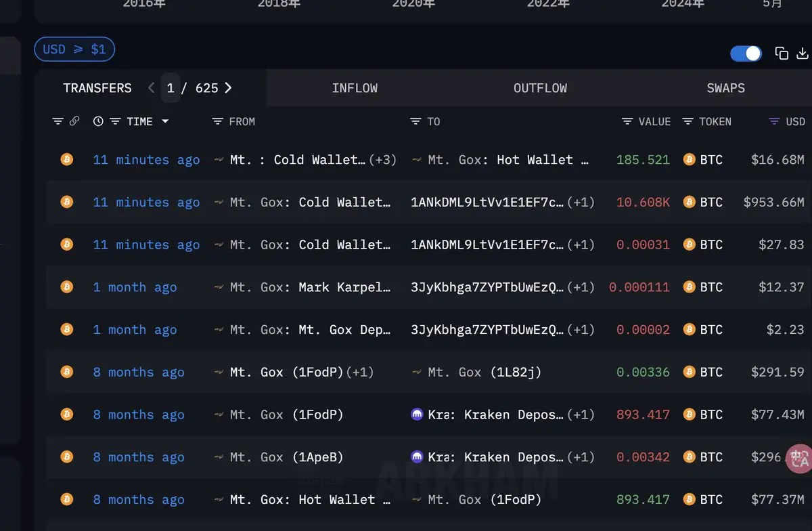812x531 pixels.
Task: Switch to the INFLOW tab
Action: [355, 88]
